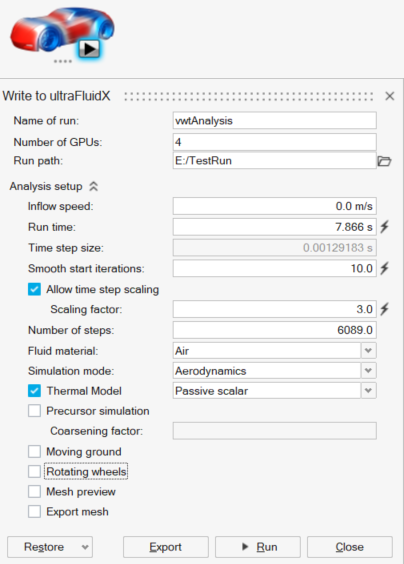Open the run path folder browser icon

[385, 161]
